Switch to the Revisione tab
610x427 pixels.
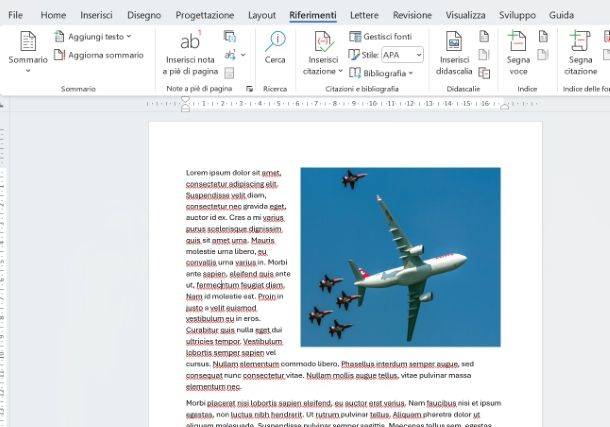tap(412, 15)
